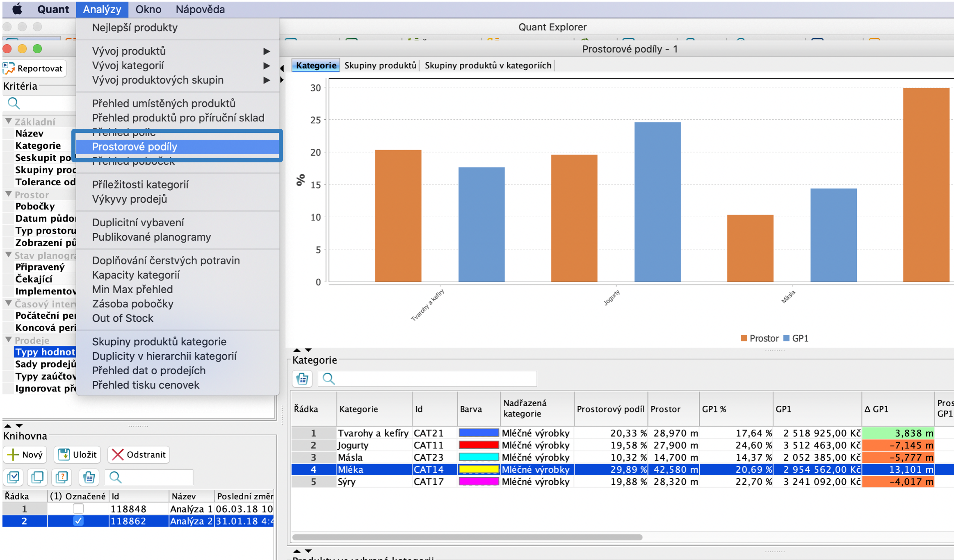Click the deselect-all icon in Knihovna
This screenshot has width=954, height=560.
pos(37,477)
